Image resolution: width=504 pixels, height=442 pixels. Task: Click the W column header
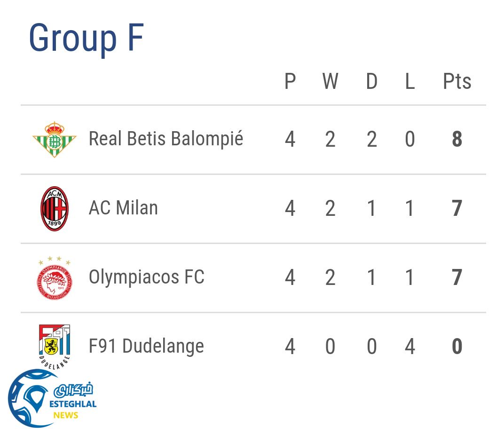click(330, 82)
